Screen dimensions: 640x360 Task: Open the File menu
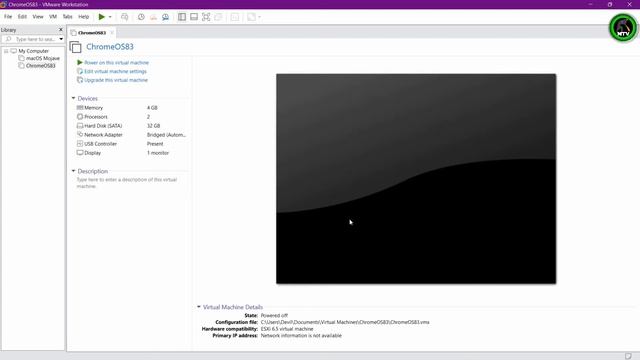(8, 17)
